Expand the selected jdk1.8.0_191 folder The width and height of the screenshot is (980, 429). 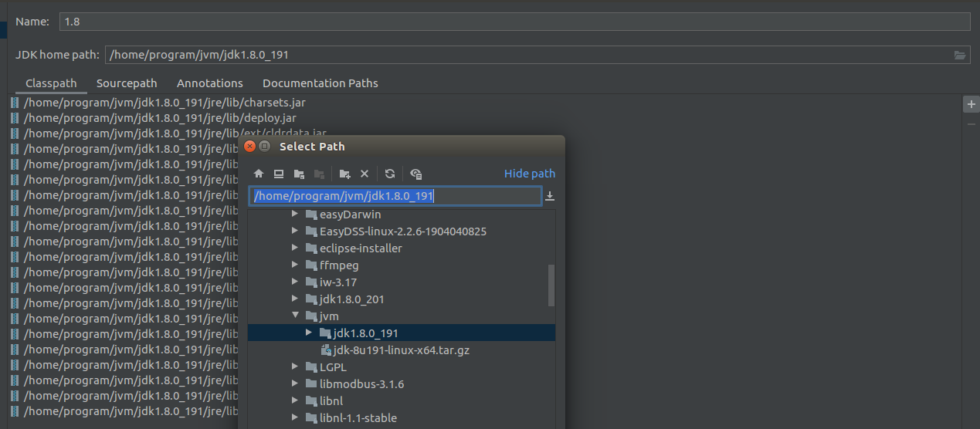point(309,333)
